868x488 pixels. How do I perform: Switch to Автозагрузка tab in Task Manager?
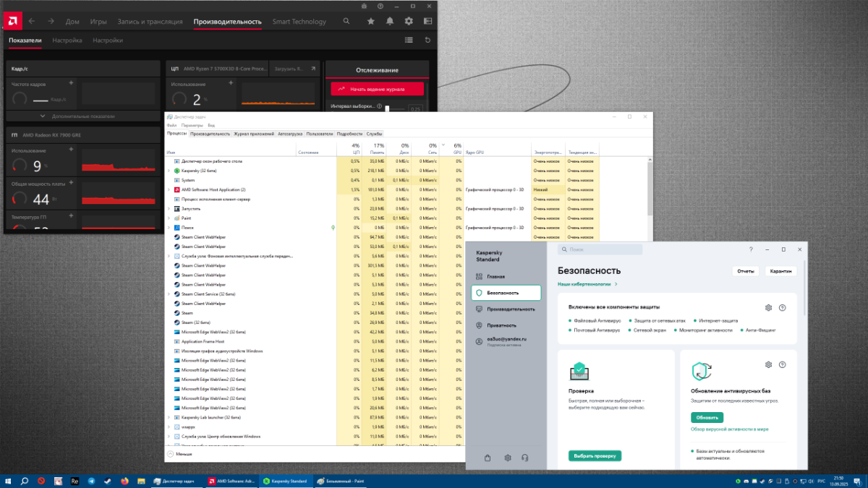pyautogui.click(x=290, y=134)
